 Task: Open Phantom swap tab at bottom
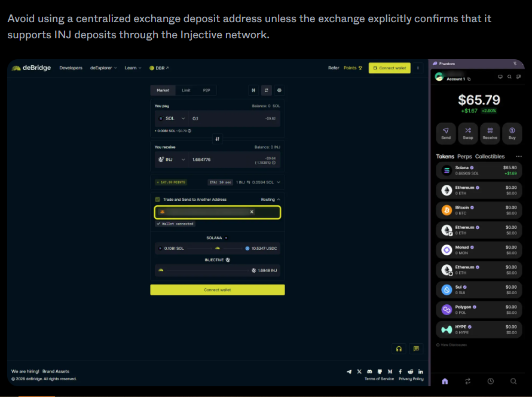468,381
